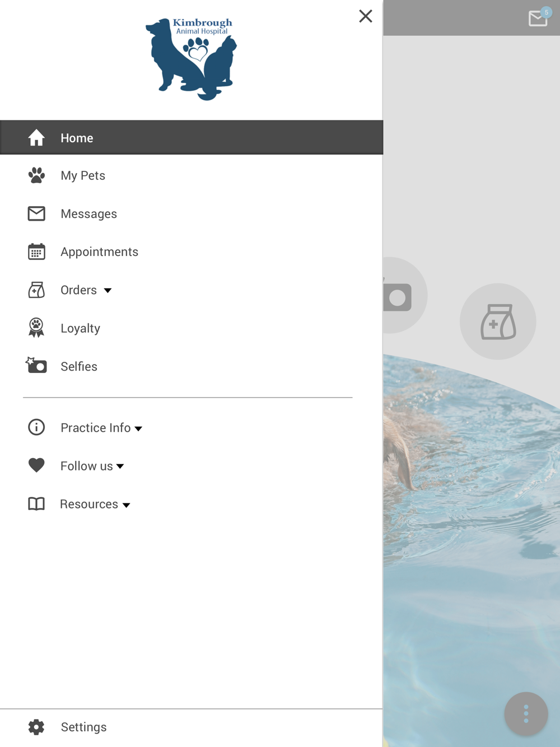Click the paw print icon for My Pets
The image size is (560, 747).
click(x=36, y=175)
